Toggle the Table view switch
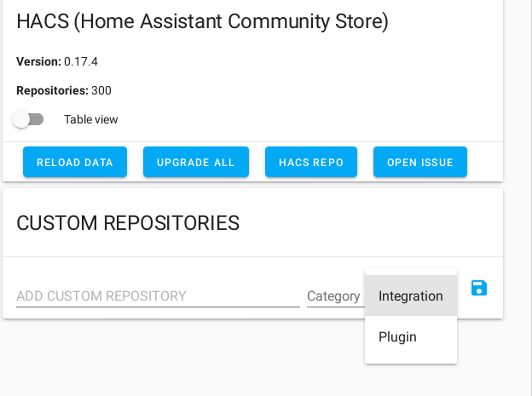Image resolution: width=532 pixels, height=396 pixels. [28, 119]
